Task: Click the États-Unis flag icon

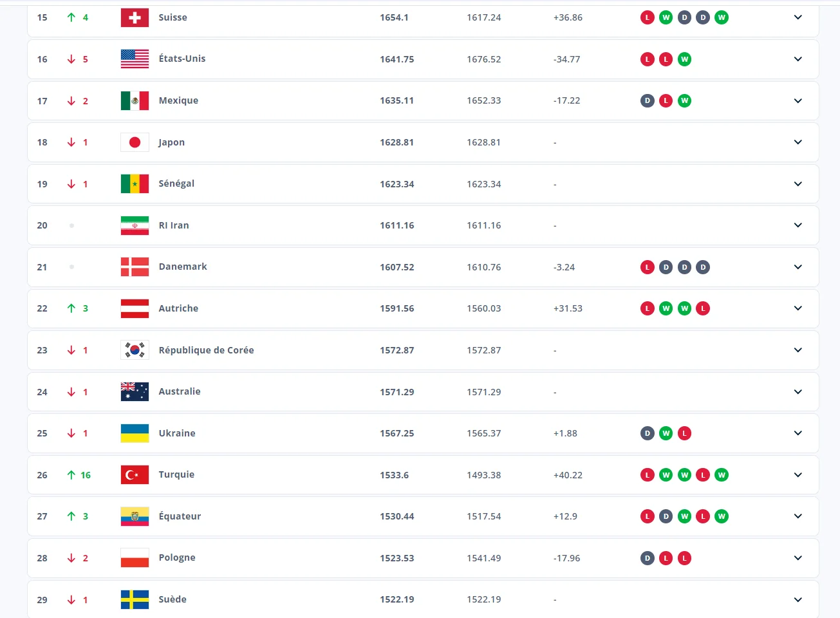Action: [135, 59]
